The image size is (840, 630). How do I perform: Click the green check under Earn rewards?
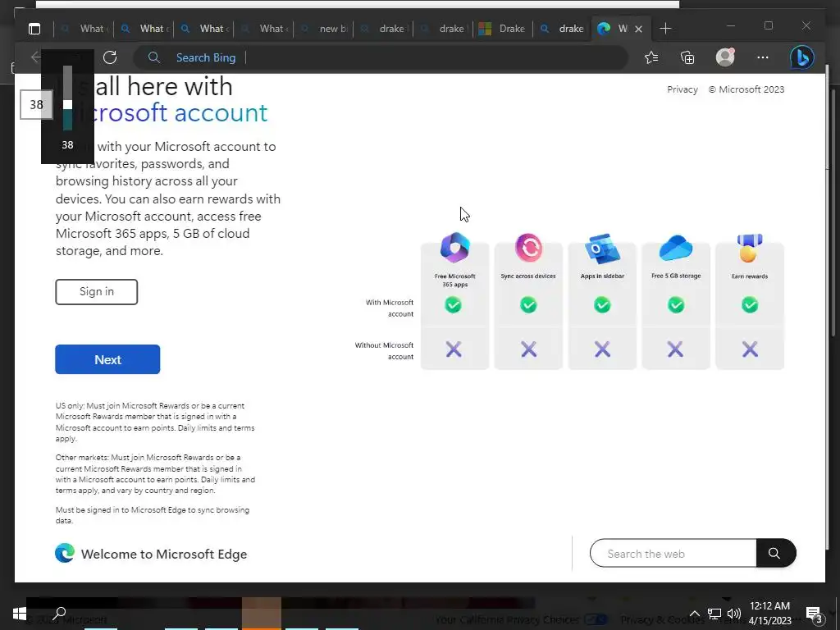750,305
